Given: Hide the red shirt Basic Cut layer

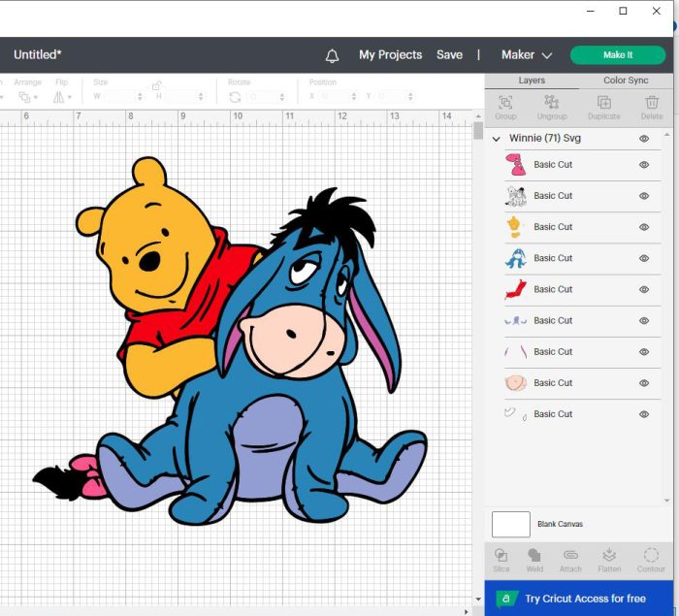Looking at the screenshot, I should [644, 289].
